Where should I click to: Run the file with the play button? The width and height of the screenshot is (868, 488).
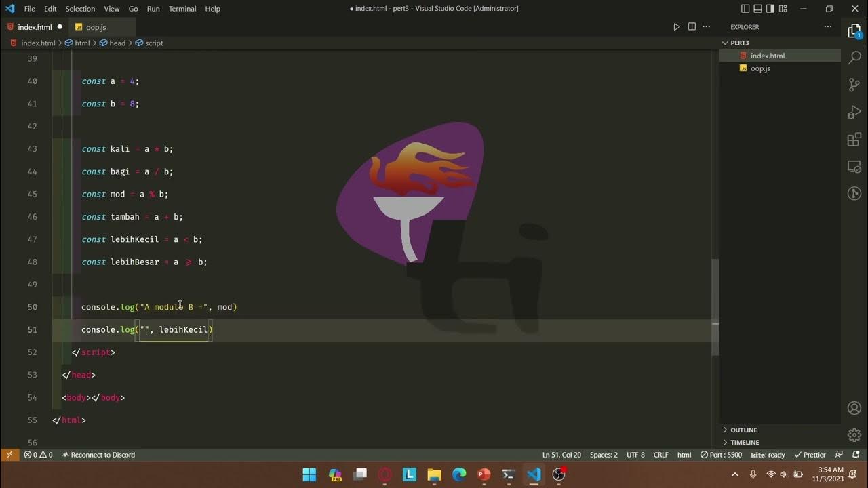(x=676, y=27)
